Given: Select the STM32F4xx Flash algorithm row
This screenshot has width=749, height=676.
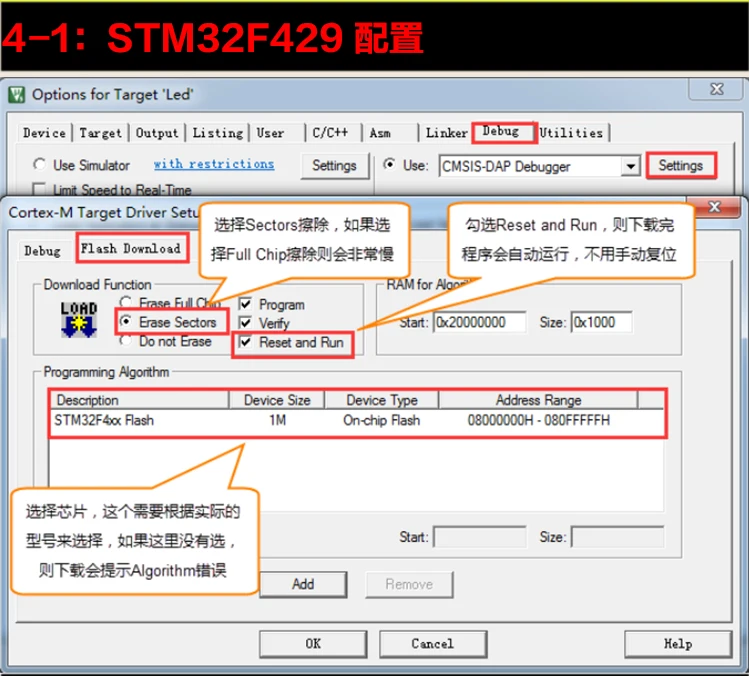Looking at the screenshot, I should pos(357,420).
